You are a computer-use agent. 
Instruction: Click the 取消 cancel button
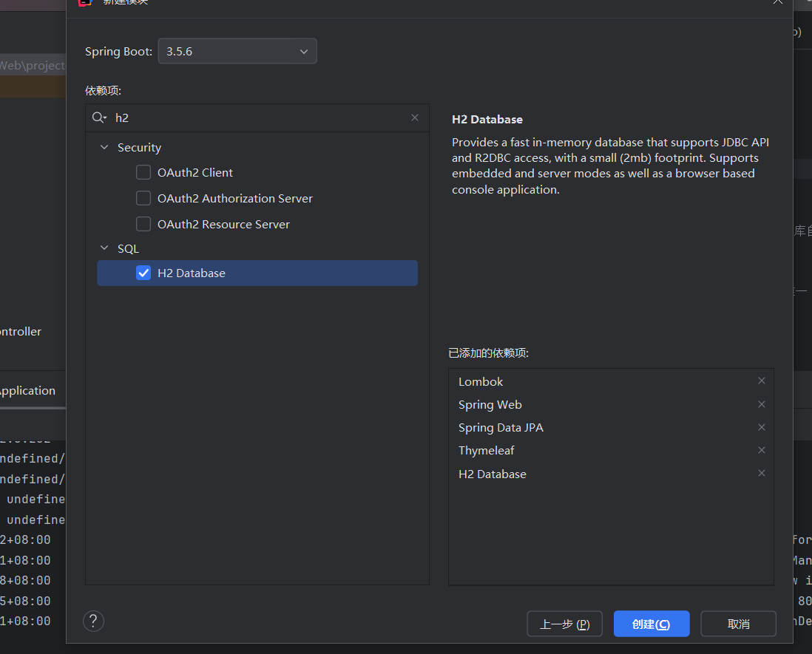pyautogui.click(x=738, y=623)
